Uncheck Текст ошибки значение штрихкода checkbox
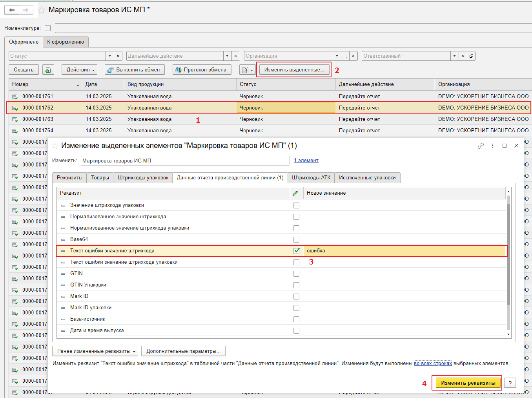Image resolution: width=532 pixels, height=398 pixels. click(296, 251)
